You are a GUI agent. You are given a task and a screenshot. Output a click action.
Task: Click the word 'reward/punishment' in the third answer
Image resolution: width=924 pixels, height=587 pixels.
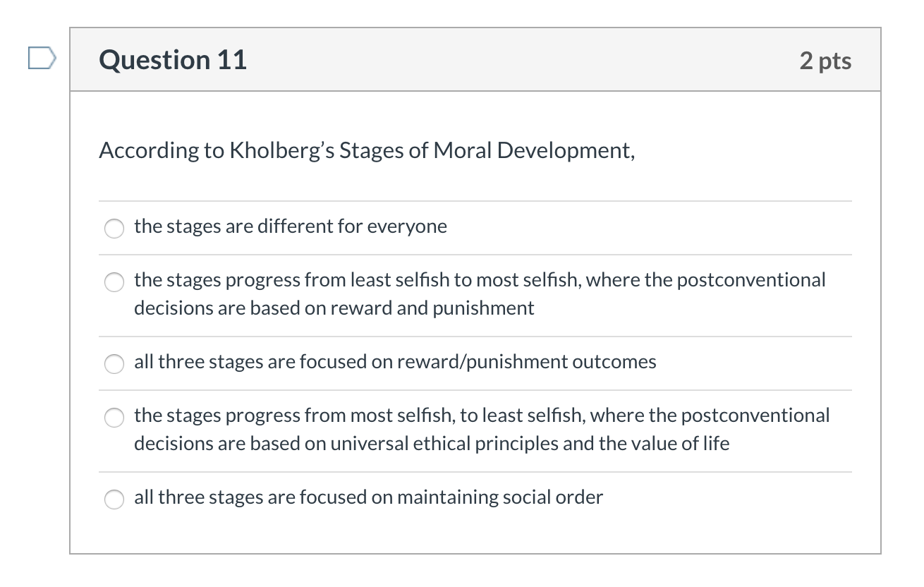pos(482,362)
